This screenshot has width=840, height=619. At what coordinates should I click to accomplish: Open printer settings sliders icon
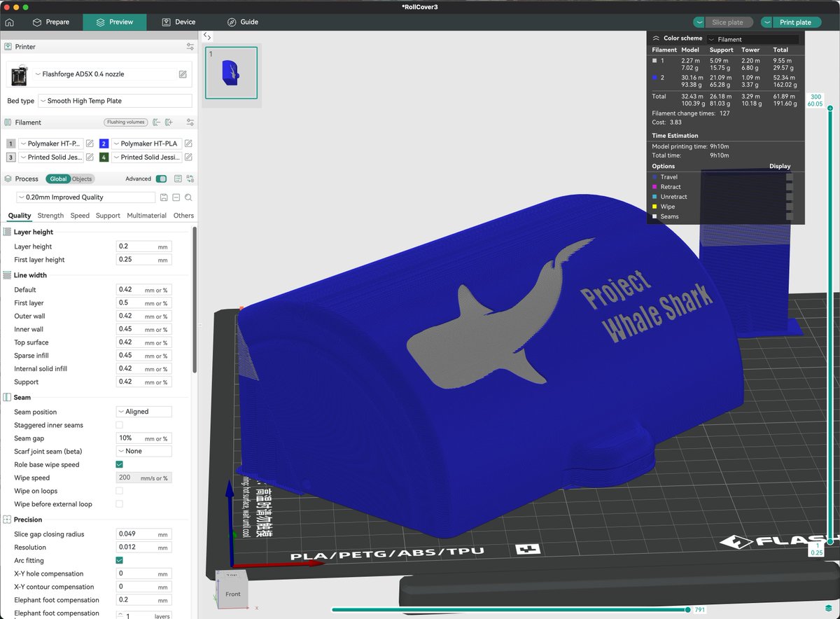click(x=190, y=47)
